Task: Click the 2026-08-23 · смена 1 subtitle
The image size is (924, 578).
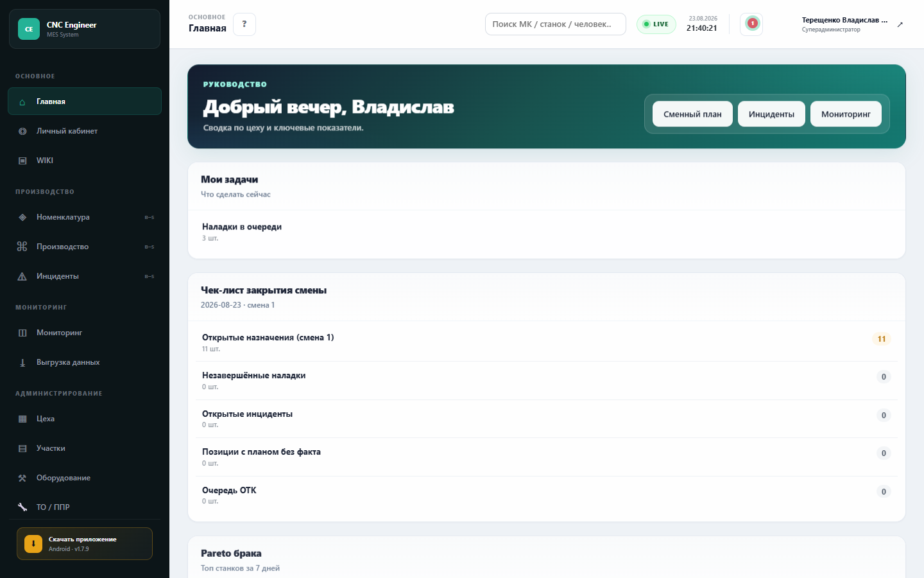Action: pyautogui.click(x=237, y=305)
